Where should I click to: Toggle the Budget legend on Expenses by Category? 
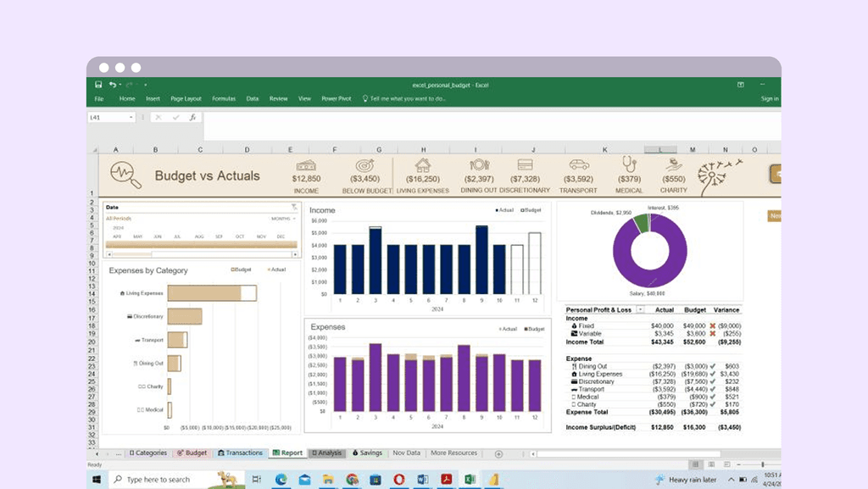point(241,270)
